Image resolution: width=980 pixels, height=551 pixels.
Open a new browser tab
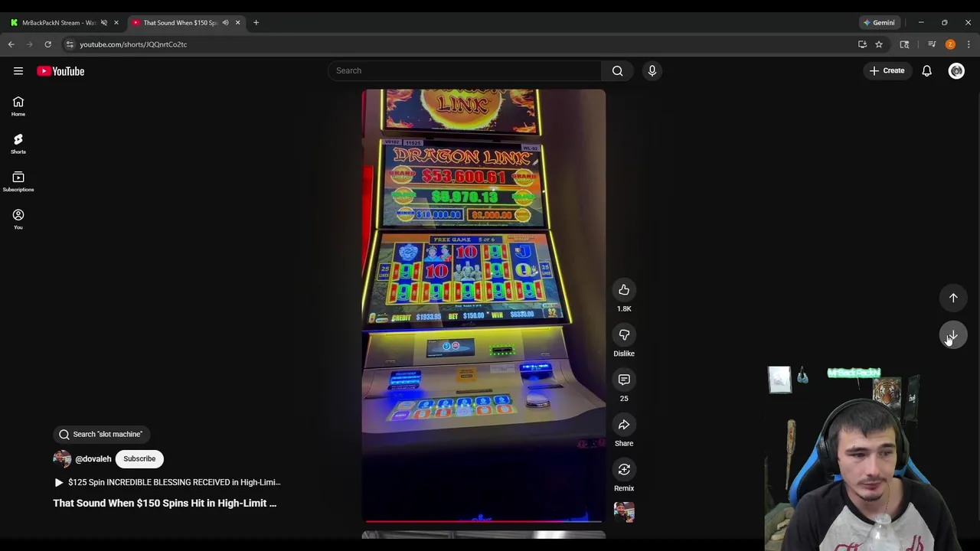tap(256, 23)
